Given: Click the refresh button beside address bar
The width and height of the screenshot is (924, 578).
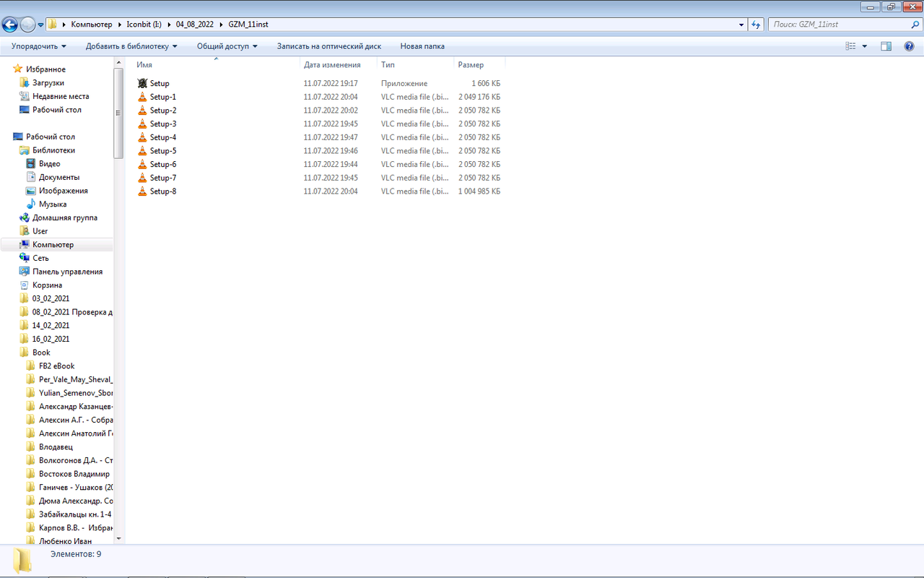Looking at the screenshot, I should (757, 25).
